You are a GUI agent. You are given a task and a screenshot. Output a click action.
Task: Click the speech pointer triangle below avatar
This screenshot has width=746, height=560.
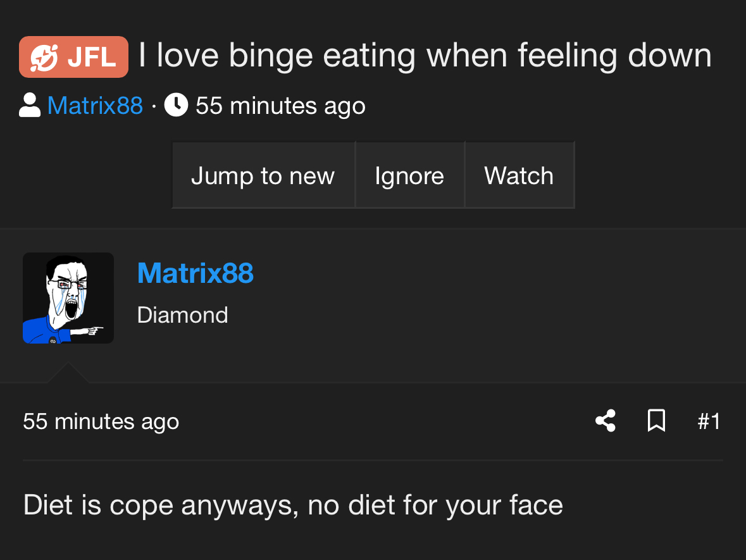68,373
